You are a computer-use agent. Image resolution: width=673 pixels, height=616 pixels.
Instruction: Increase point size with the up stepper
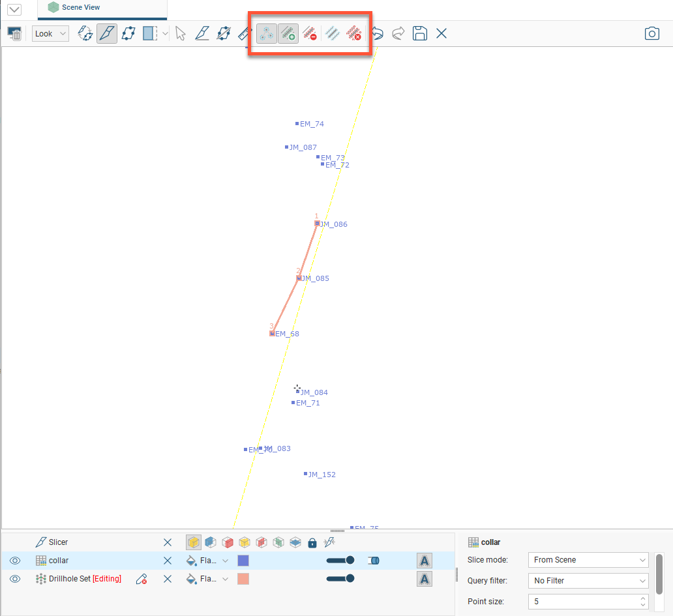(642, 598)
